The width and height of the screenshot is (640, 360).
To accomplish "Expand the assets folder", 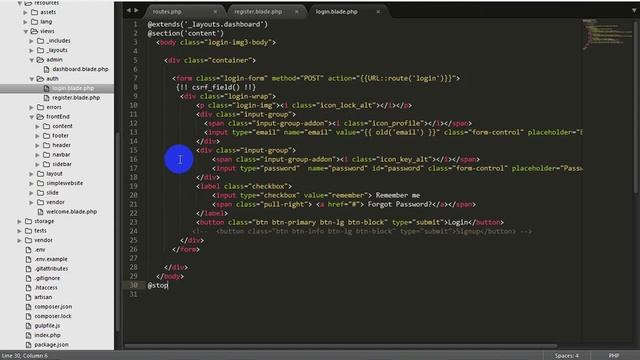I will 26,12.
